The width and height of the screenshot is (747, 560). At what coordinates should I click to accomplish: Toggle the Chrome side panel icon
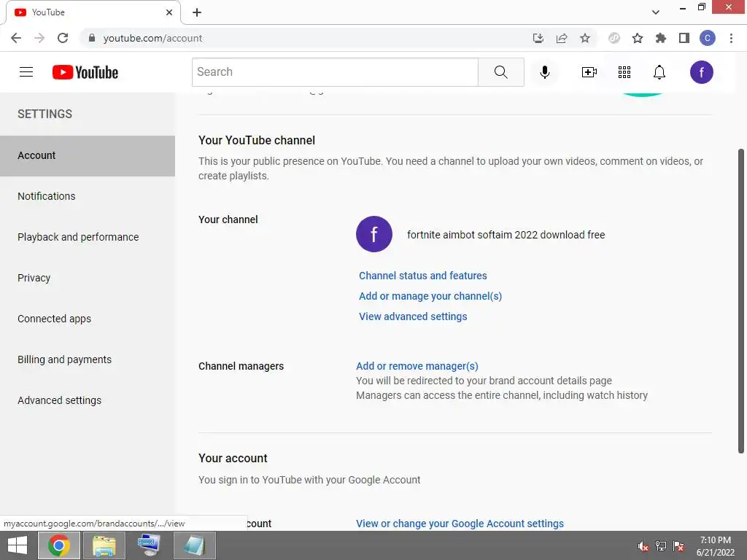(684, 38)
